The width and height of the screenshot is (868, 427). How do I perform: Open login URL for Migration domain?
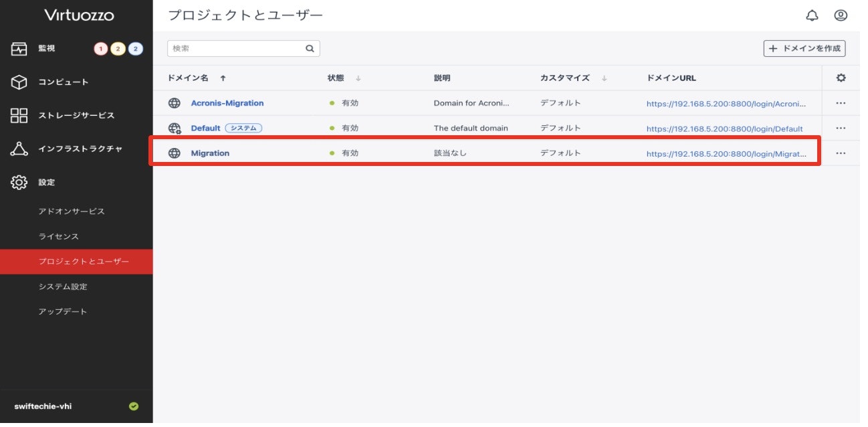(x=726, y=154)
